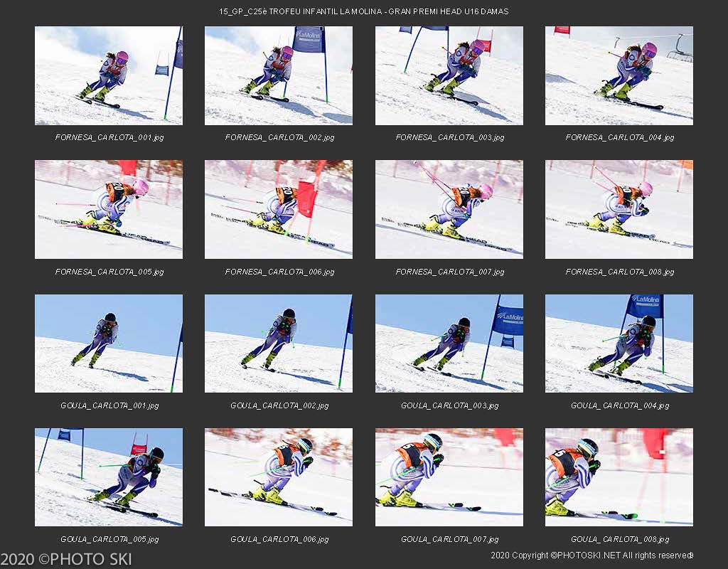The height and width of the screenshot is (569, 728).
Task: View photo FORNESA_CARLOTA_007.jpg
Action: tap(449, 210)
